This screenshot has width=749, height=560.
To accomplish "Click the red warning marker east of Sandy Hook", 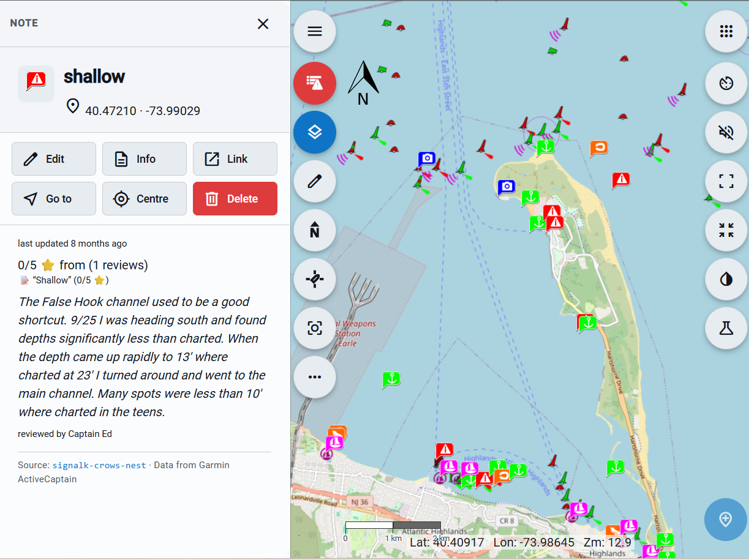I will 621,180.
